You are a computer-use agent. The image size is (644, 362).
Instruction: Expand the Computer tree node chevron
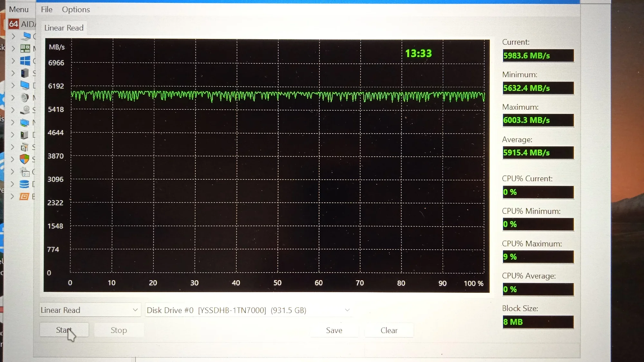pos(13,36)
